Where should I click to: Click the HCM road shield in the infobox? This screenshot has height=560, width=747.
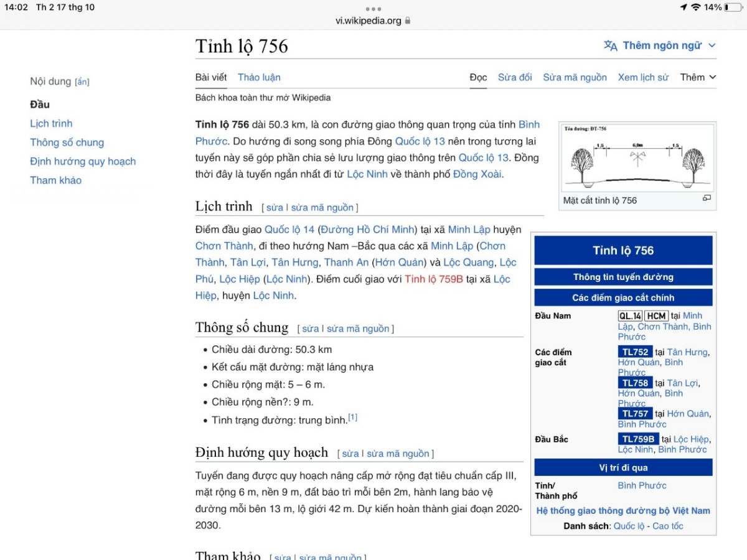click(656, 316)
